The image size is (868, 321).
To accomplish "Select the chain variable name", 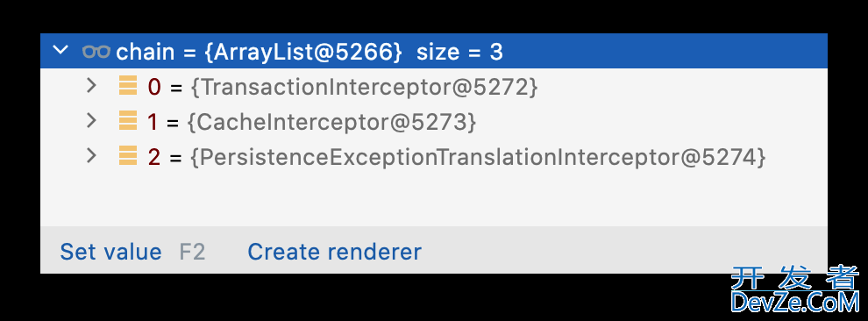I will tap(145, 52).
